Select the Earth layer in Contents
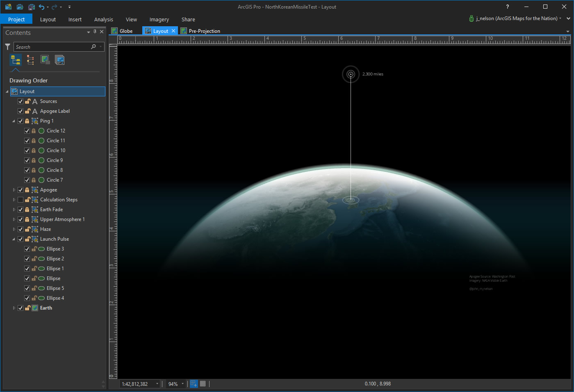 click(x=46, y=308)
